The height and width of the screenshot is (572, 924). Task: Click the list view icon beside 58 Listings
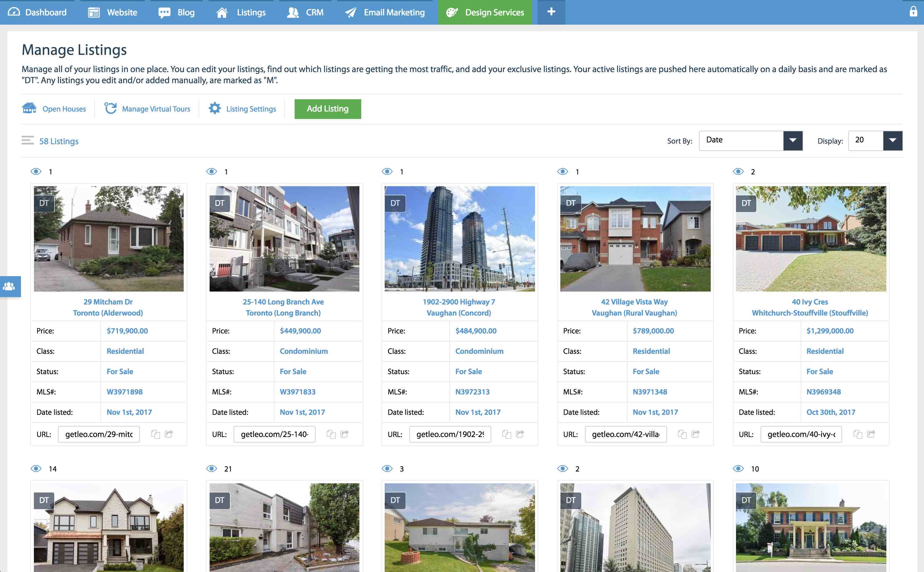point(28,140)
